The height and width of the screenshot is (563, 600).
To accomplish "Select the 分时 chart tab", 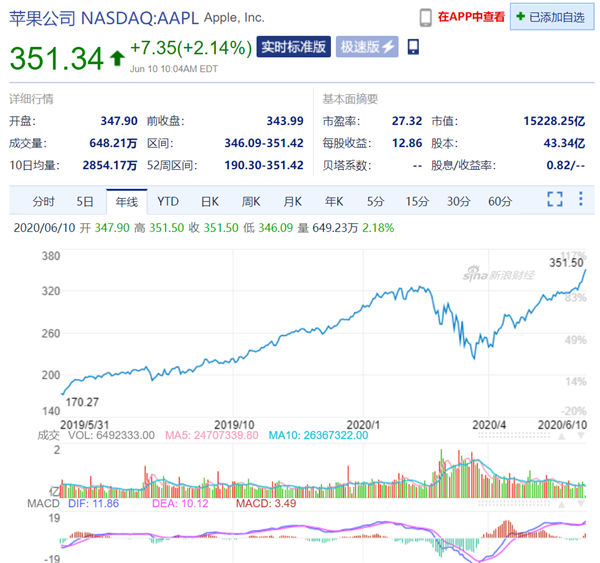I will 43,201.
